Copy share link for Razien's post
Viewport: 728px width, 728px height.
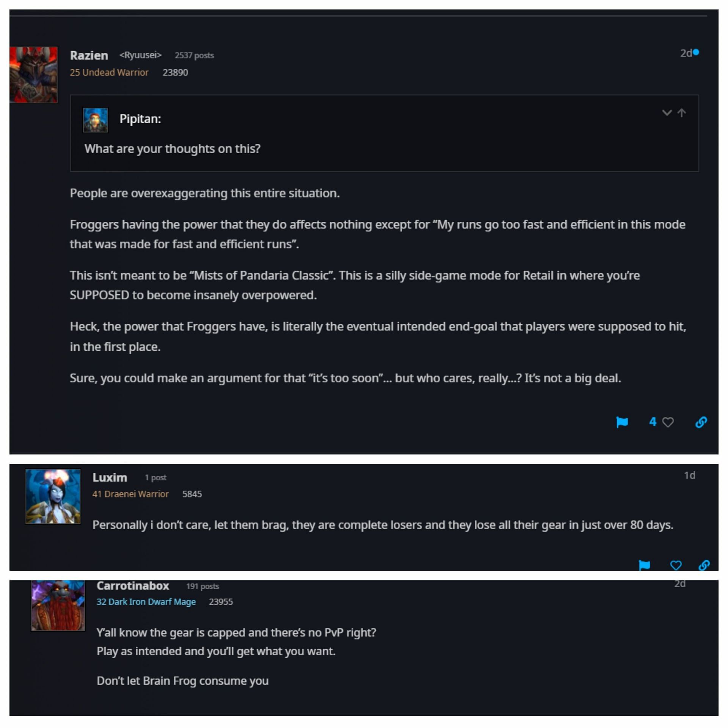click(x=701, y=422)
